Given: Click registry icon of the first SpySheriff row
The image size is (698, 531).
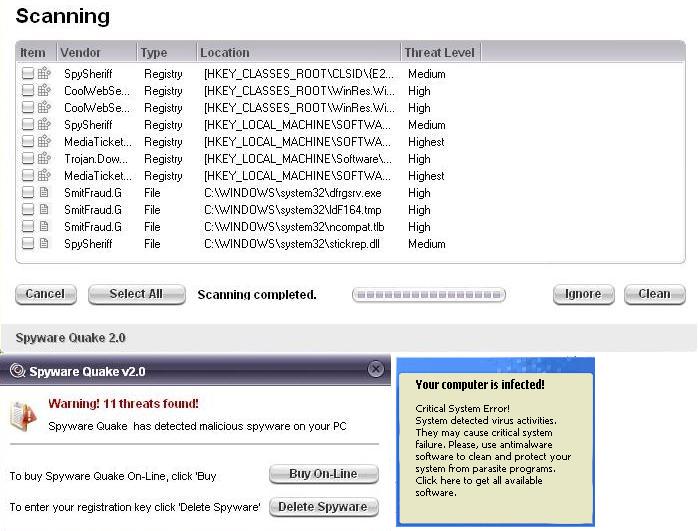Looking at the screenshot, I should (x=44, y=73).
